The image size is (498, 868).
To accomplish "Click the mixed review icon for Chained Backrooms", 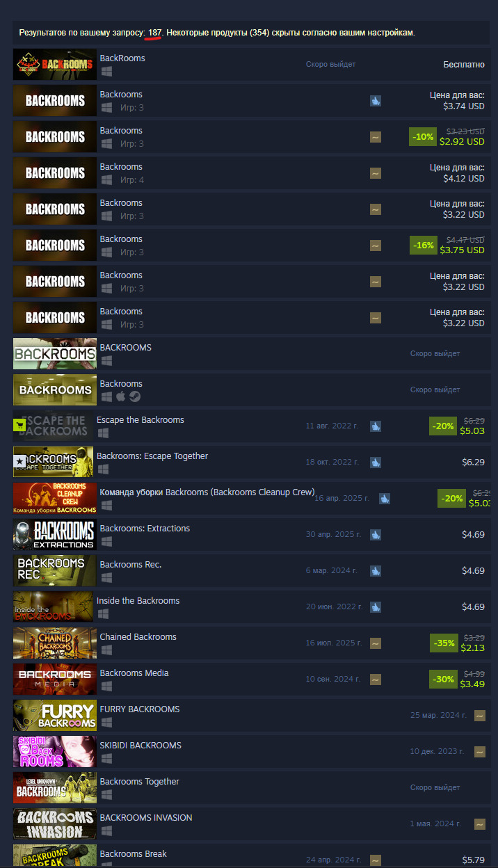I will click(376, 643).
